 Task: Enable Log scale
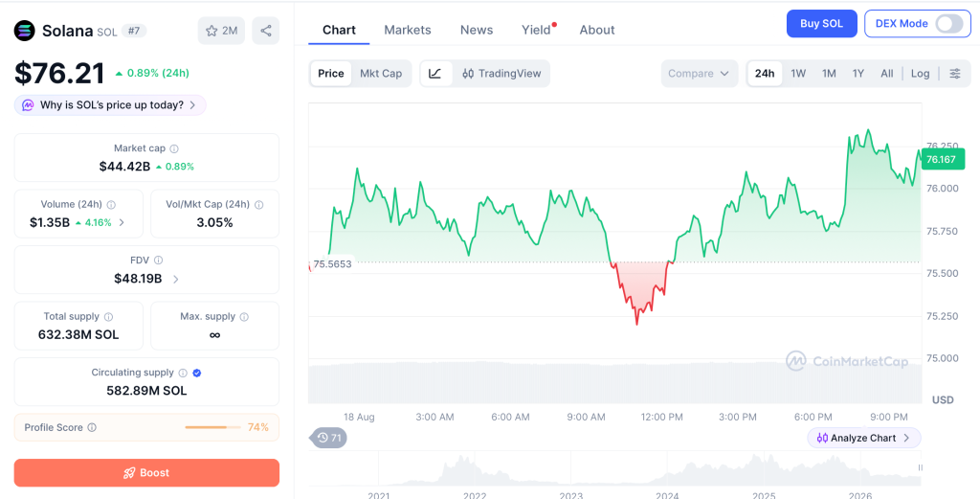[x=920, y=73]
